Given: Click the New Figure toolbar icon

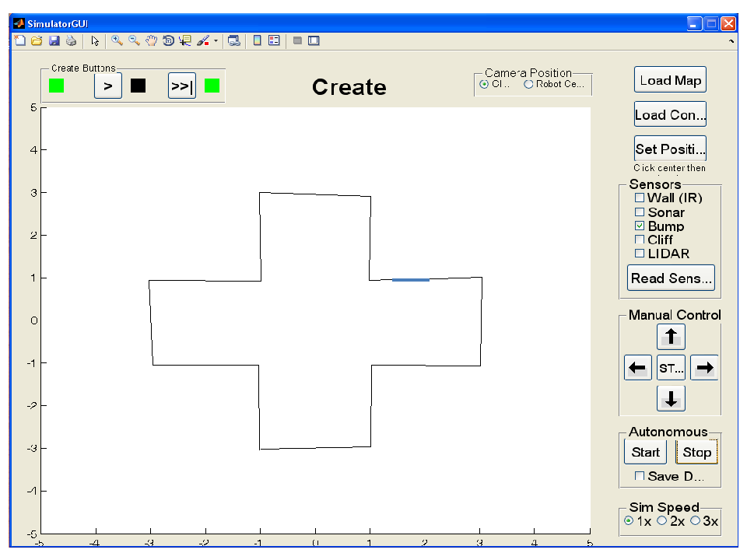Looking at the screenshot, I should [x=20, y=41].
